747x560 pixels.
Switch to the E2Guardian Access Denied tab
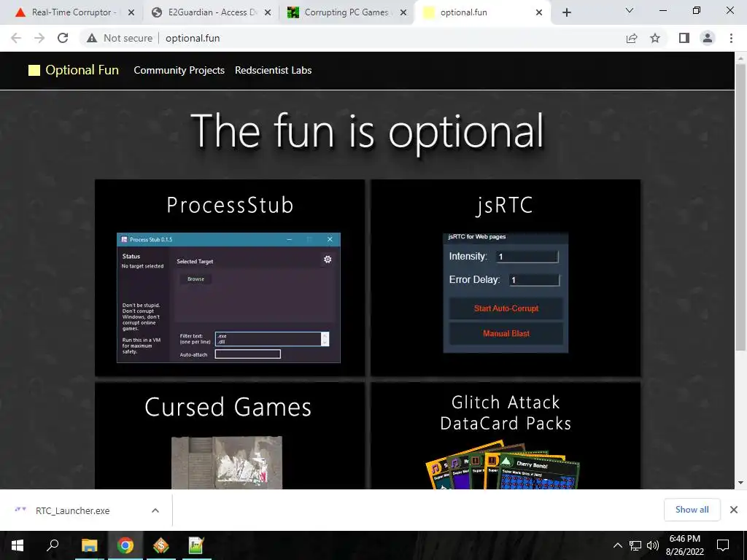coord(207,12)
